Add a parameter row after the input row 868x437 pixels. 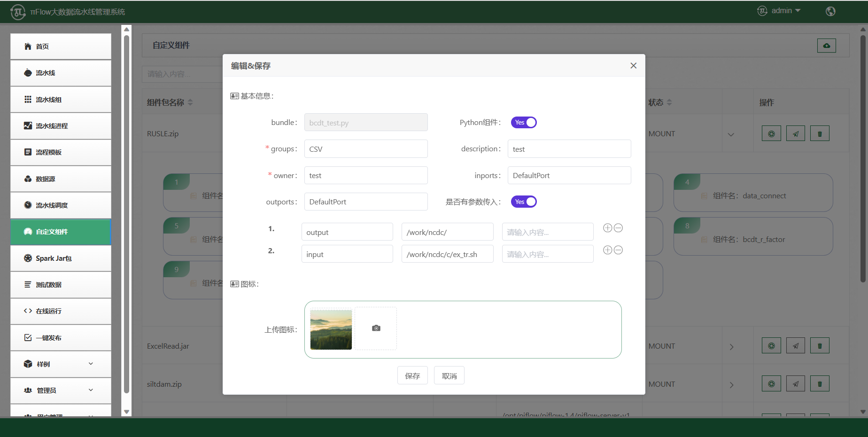(x=607, y=250)
